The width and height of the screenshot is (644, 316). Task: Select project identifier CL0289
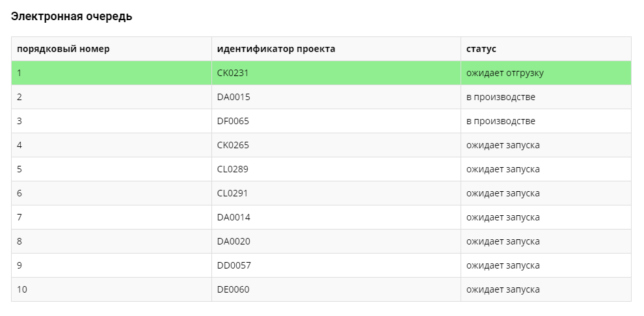point(233,169)
